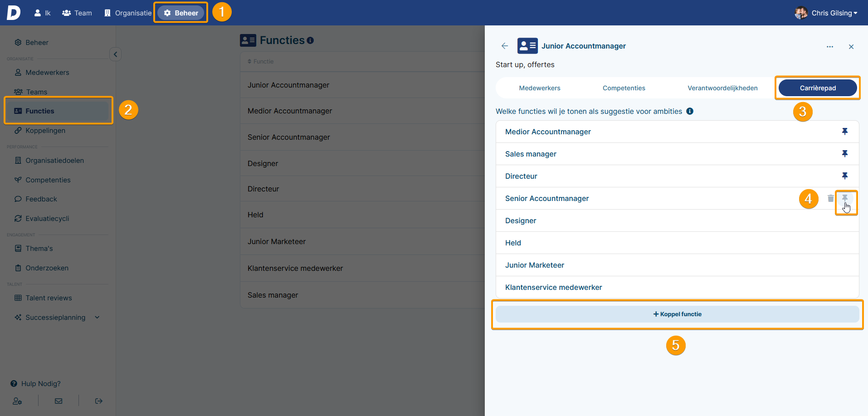
Task: Open Organisatiedoelen in the sidebar
Action: click(x=49, y=161)
